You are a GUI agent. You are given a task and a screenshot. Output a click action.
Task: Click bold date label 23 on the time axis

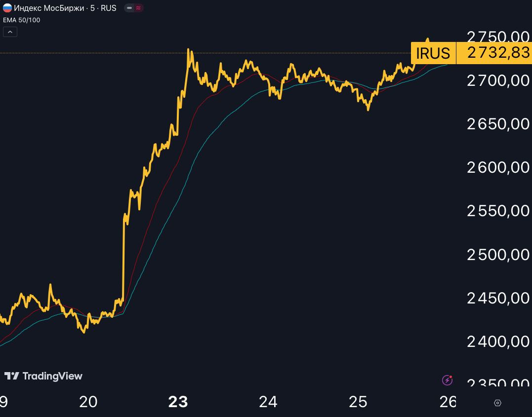[178, 402]
